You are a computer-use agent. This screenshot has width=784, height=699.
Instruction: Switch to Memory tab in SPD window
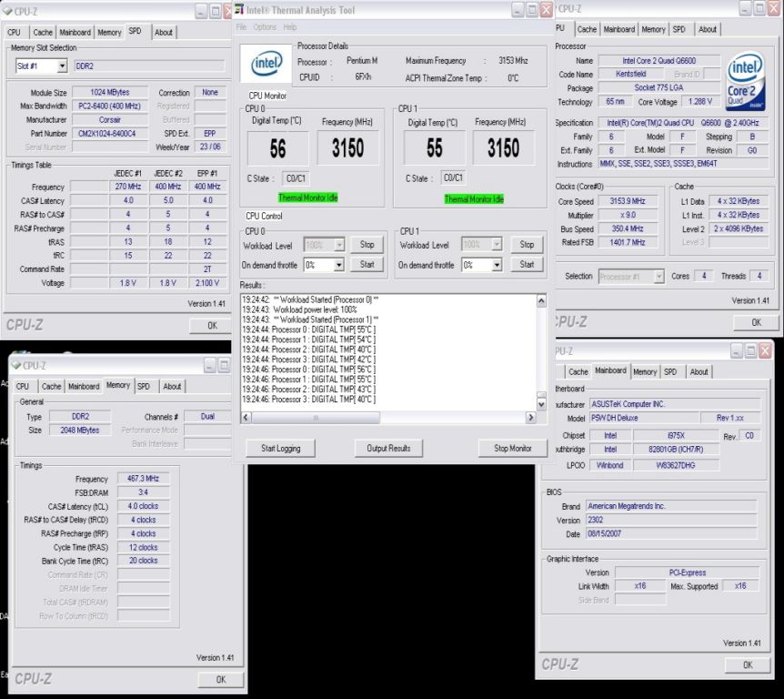point(109,32)
